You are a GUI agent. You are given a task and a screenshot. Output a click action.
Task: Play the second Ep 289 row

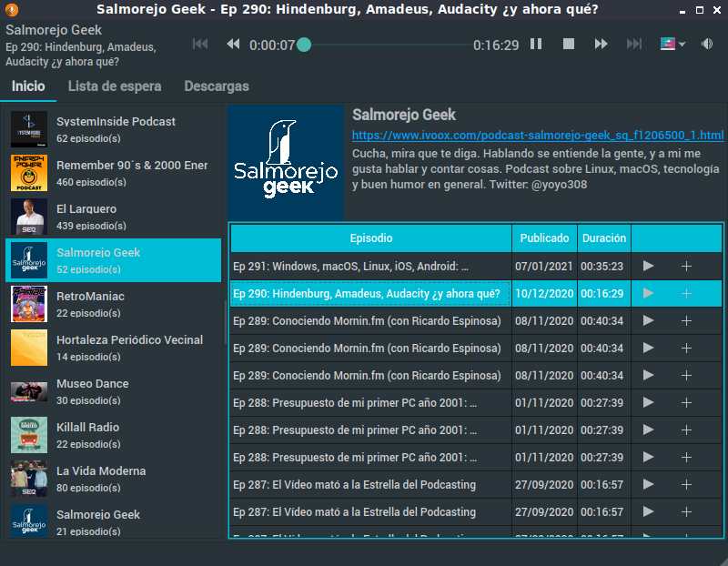pyautogui.click(x=649, y=349)
